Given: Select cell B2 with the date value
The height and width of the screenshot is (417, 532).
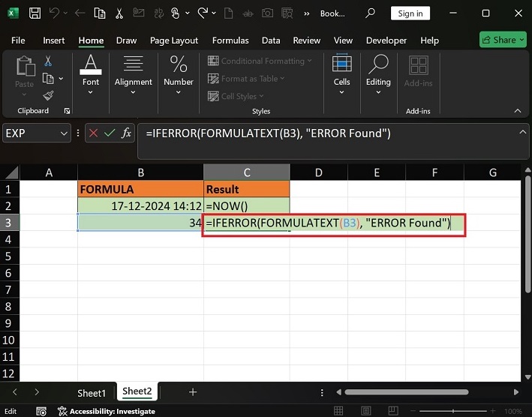Looking at the screenshot, I should tap(140, 205).
